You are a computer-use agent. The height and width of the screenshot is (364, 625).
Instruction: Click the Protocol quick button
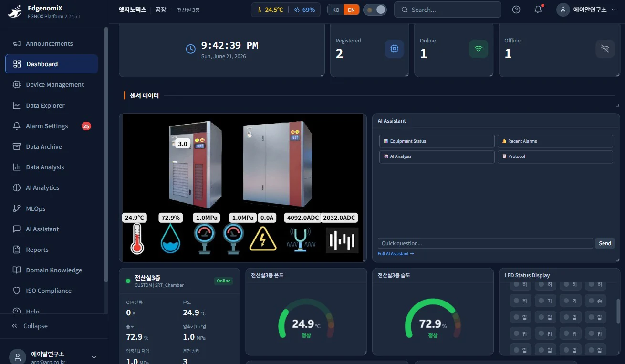(x=555, y=156)
